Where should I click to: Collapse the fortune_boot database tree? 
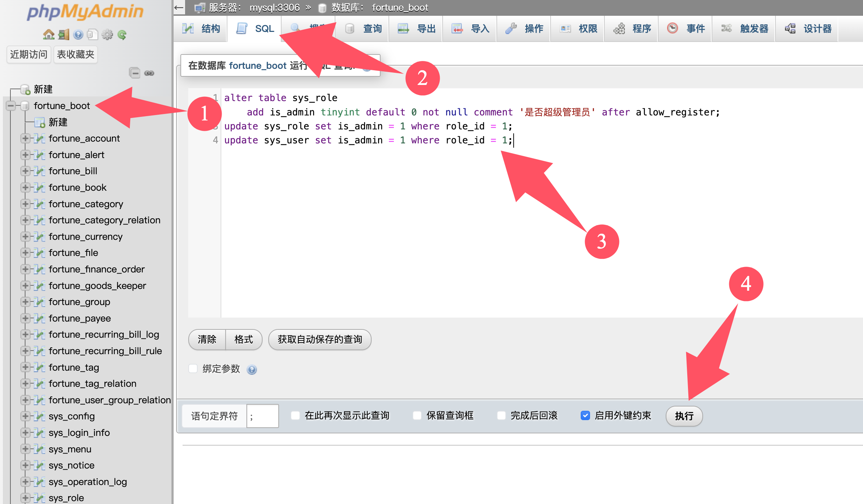(11, 106)
